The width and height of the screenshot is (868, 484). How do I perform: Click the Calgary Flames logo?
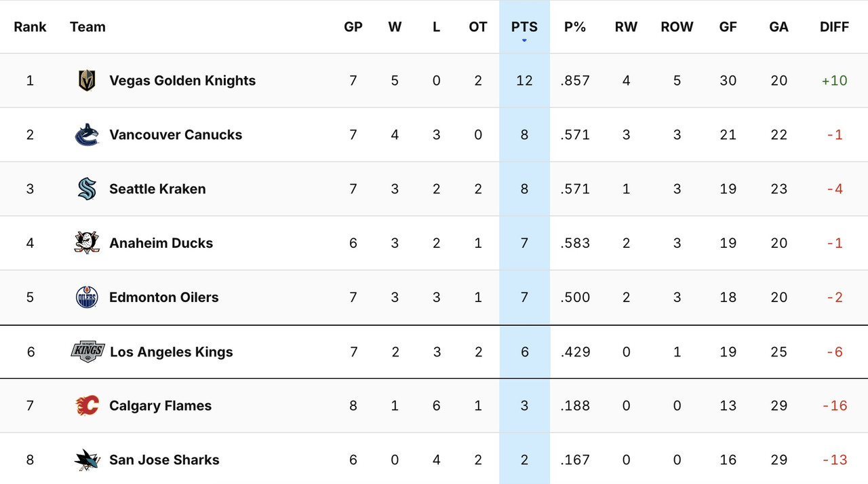point(87,405)
